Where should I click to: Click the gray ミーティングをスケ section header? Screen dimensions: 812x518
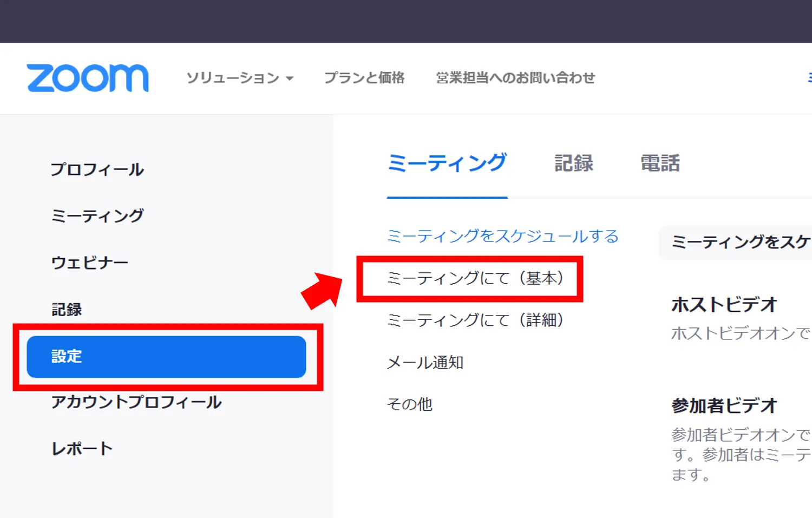(x=735, y=242)
